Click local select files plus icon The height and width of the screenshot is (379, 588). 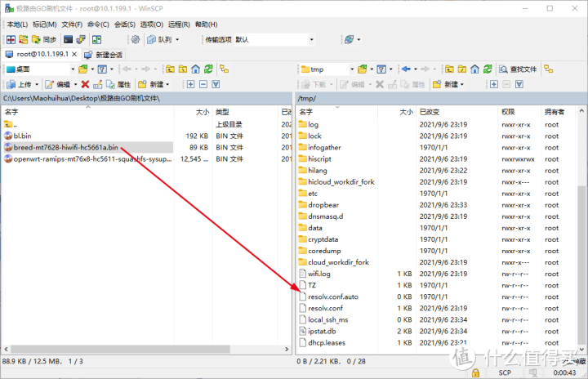point(190,84)
